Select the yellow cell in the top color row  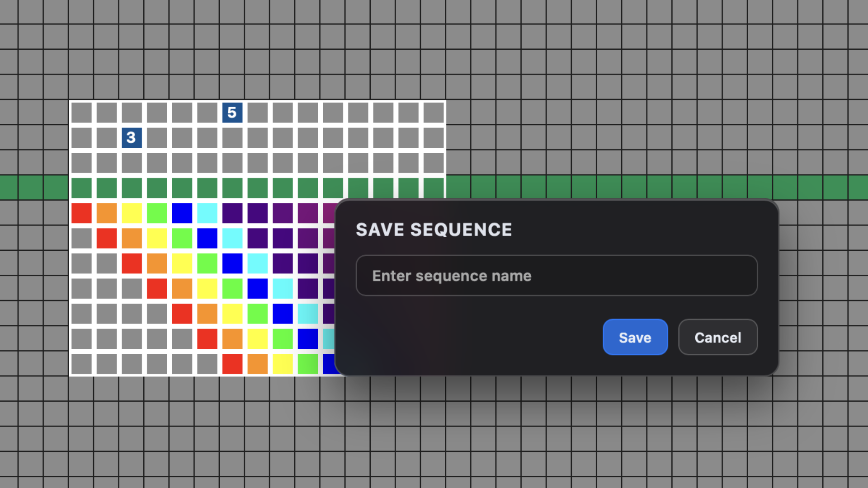[132, 213]
